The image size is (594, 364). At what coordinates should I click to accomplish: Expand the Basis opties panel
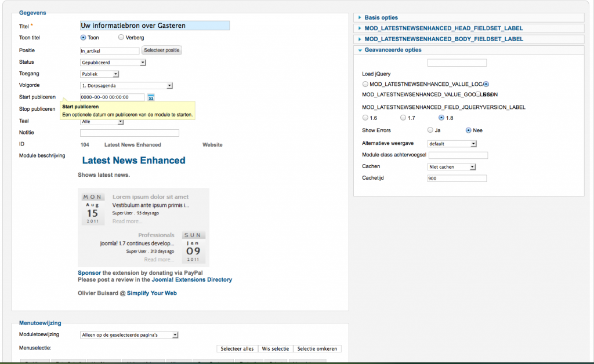click(x=381, y=17)
